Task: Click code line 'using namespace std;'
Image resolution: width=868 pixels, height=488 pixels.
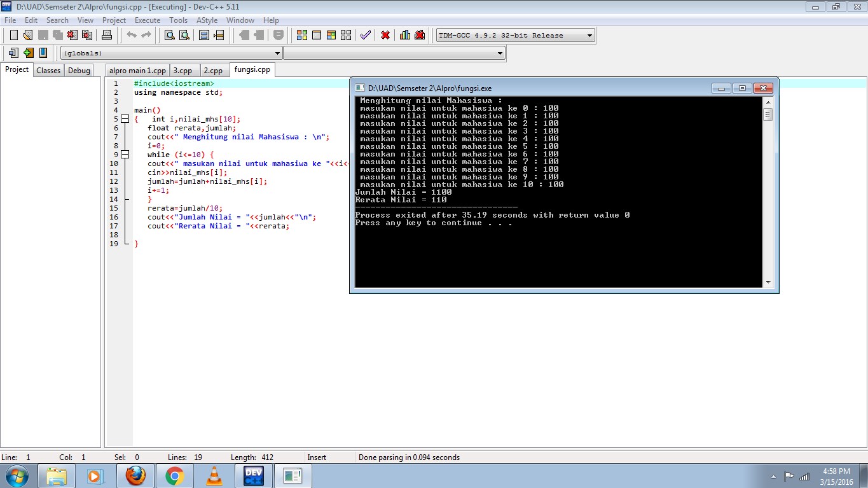Action: 179,92
